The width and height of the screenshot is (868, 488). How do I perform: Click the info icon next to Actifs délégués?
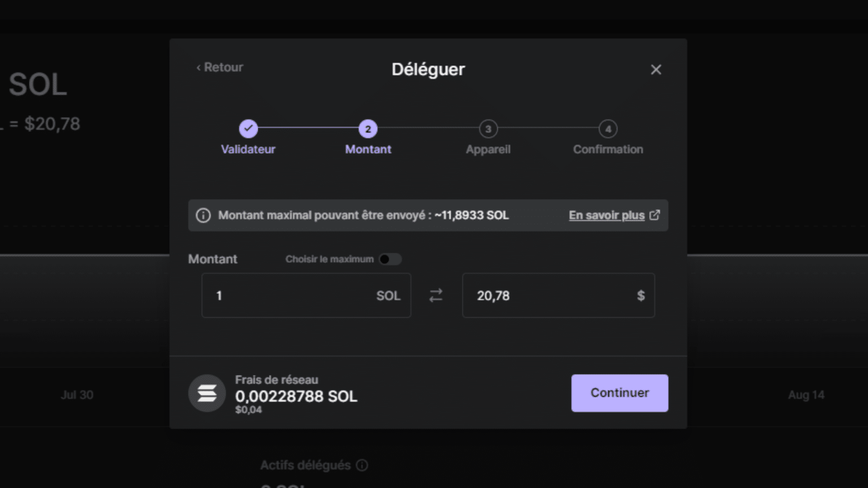click(362, 465)
